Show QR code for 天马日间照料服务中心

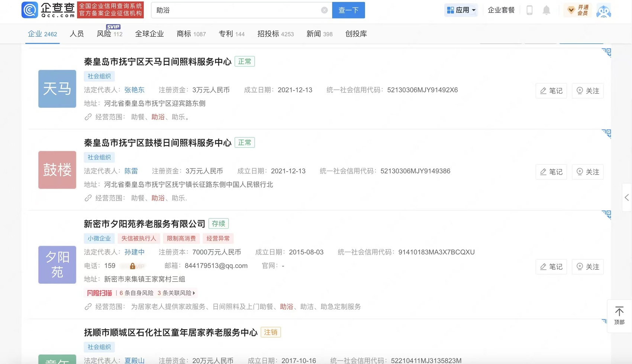[x=606, y=52]
